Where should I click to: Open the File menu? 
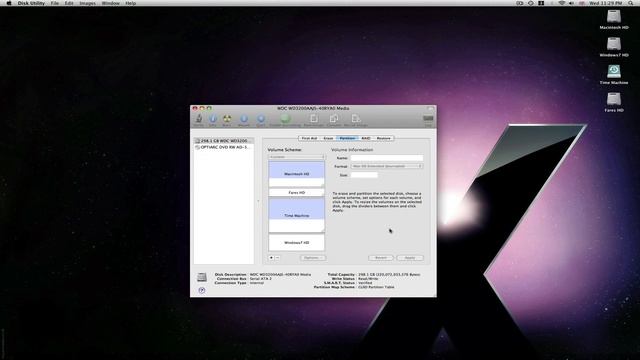(x=55, y=3)
